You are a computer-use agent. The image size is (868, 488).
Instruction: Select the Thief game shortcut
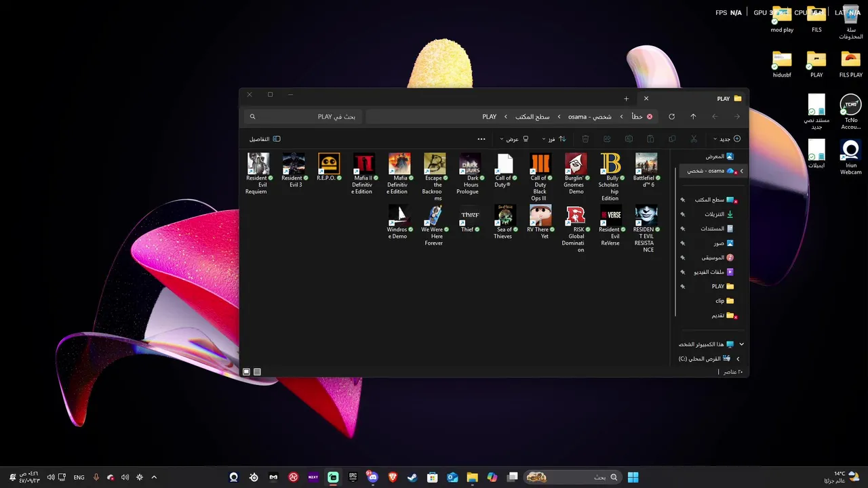tap(470, 218)
